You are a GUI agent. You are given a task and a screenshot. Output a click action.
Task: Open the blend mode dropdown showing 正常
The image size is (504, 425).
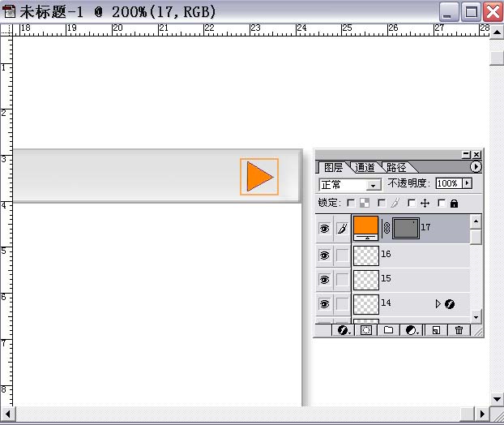click(350, 185)
